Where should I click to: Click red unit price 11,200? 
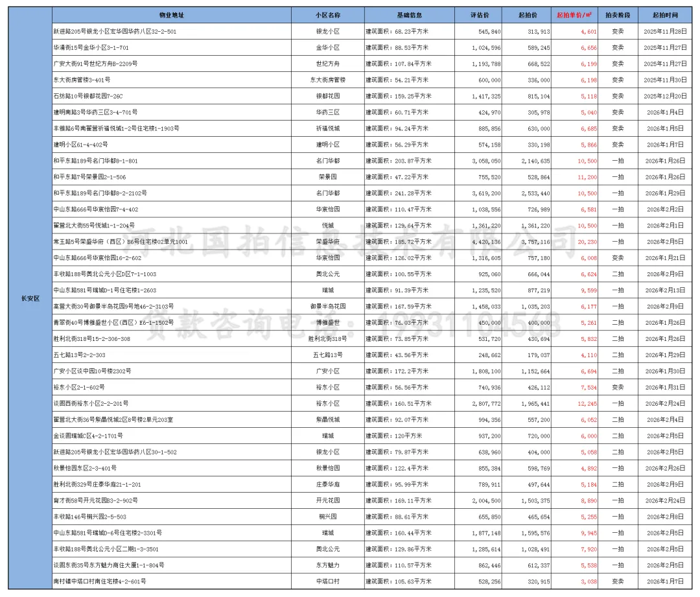pyautogui.click(x=587, y=177)
